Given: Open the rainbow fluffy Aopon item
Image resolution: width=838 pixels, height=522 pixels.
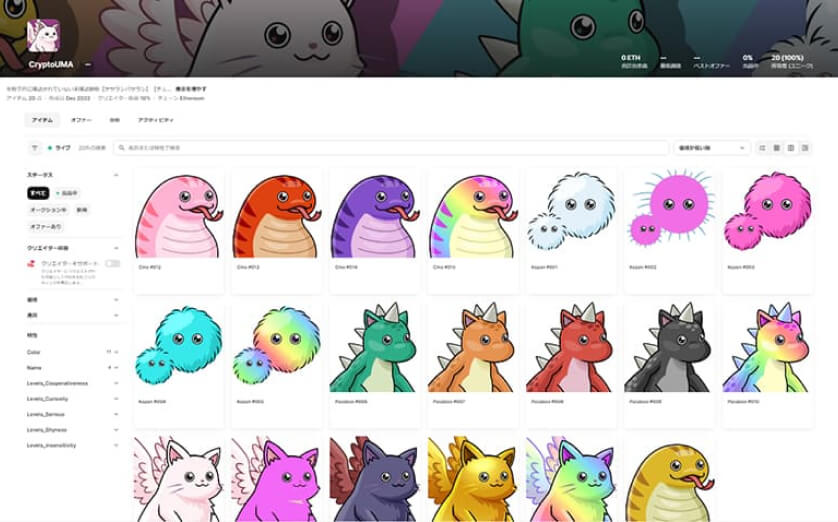Looking at the screenshot, I should click(277, 365).
